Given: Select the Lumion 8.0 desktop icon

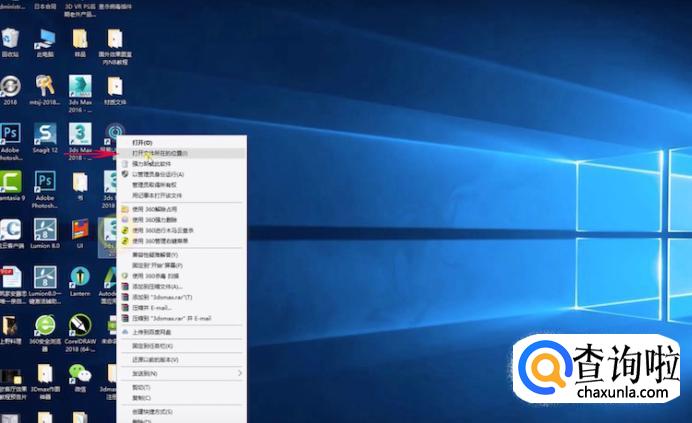Looking at the screenshot, I should coord(45,234).
